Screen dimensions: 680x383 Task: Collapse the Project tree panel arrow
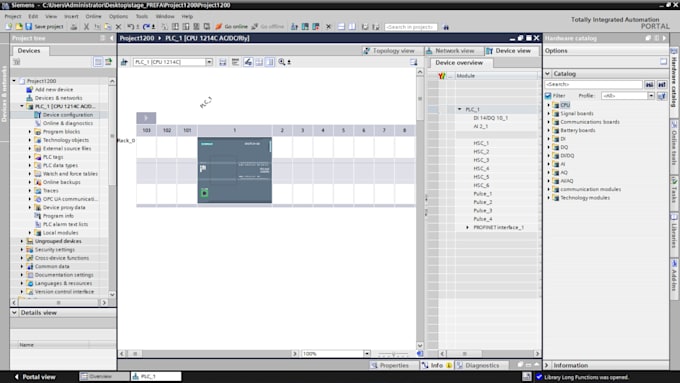111,38
